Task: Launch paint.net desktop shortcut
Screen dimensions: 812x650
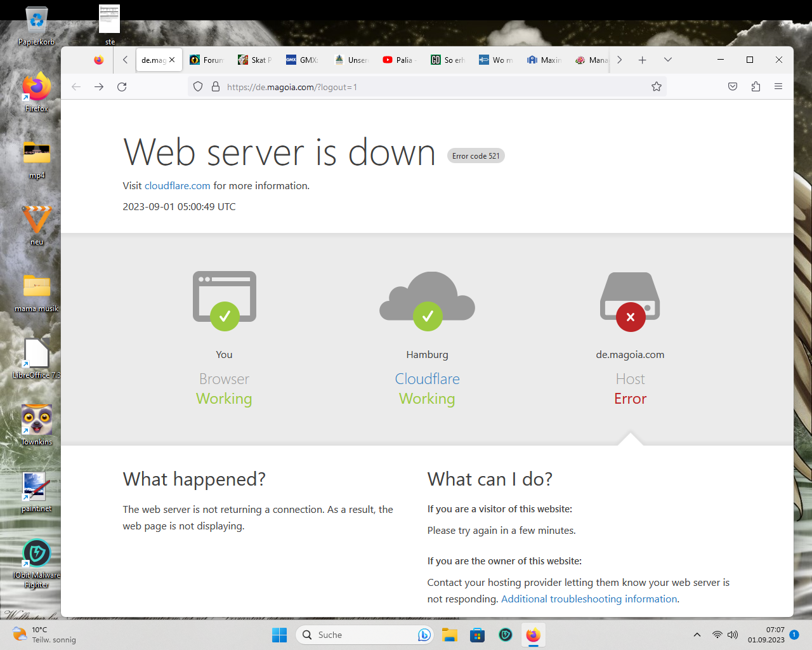Action: click(36, 492)
